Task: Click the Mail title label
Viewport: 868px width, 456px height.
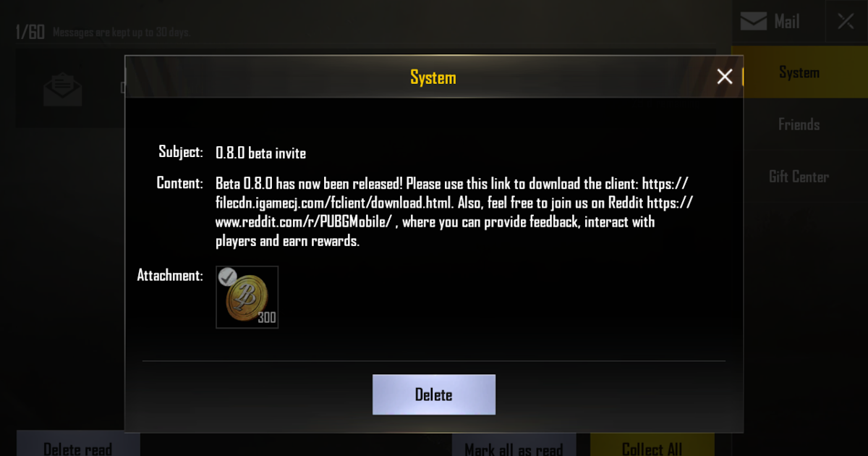Action: pyautogui.click(x=787, y=22)
